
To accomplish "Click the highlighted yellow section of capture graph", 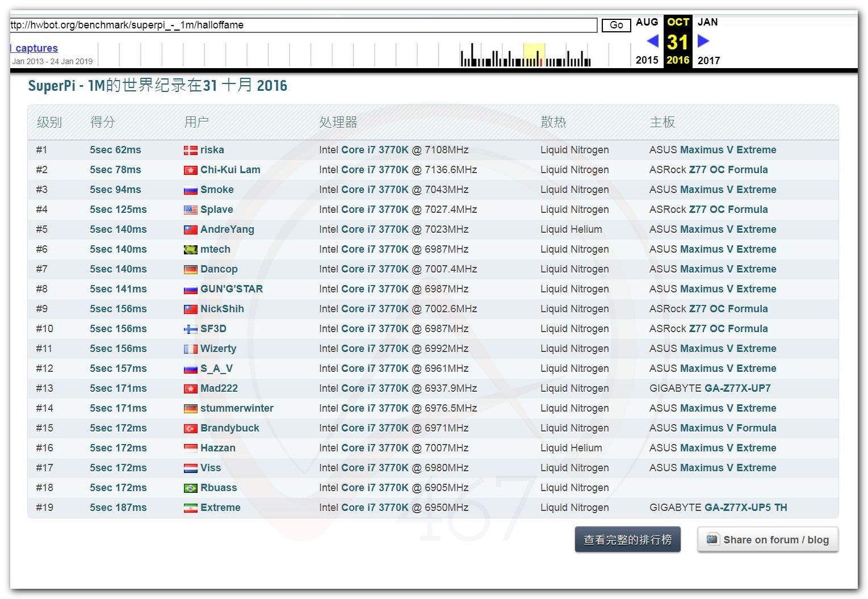I will click(534, 55).
